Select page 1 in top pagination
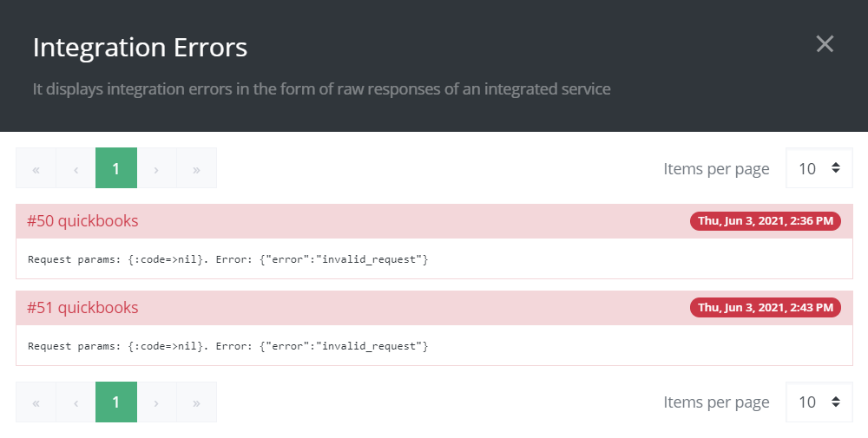Screen dimensions: 868x438 (116, 168)
